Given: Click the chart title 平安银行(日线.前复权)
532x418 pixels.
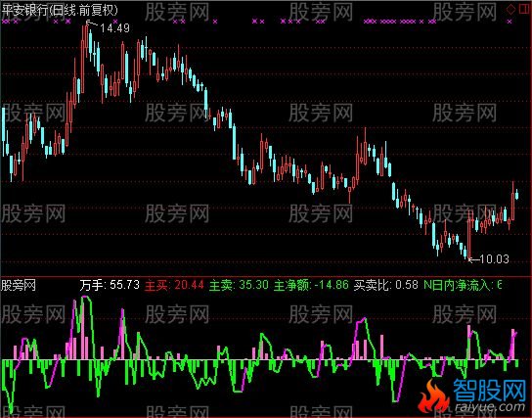Looking at the screenshot, I should (x=60, y=10).
